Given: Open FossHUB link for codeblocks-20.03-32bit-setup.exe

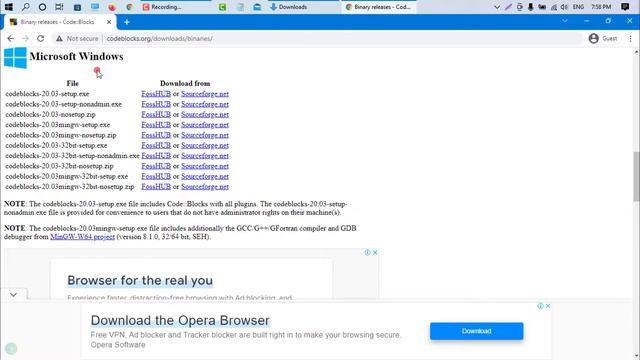Looking at the screenshot, I should [156, 145].
